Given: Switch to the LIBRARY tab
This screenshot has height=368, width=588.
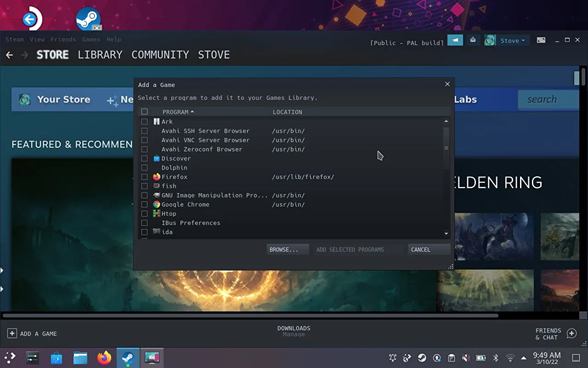Looking at the screenshot, I should coord(100,55).
